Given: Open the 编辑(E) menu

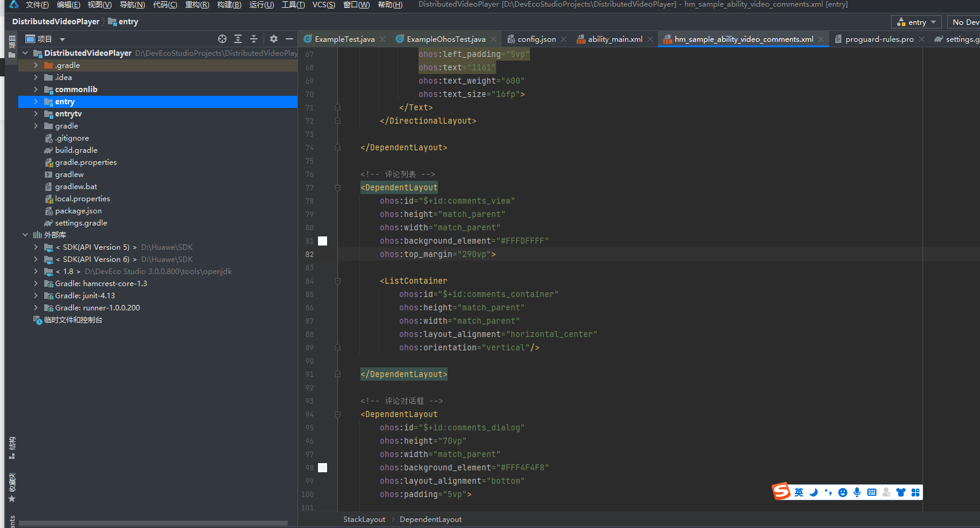Looking at the screenshot, I should click(68, 4).
